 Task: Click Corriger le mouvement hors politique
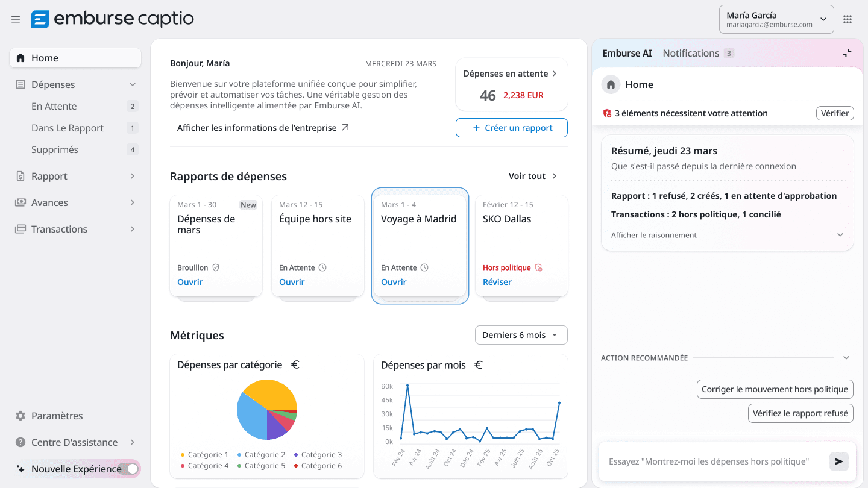pos(775,389)
